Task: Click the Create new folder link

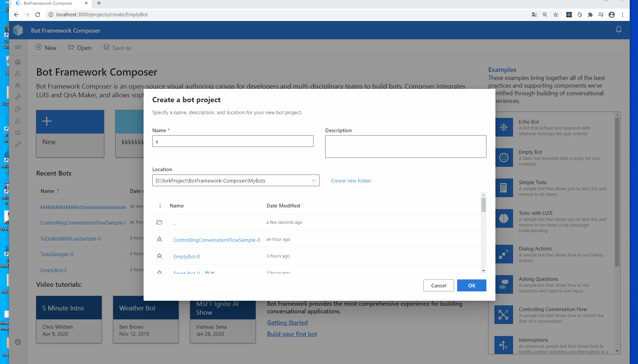Action: pyautogui.click(x=351, y=181)
